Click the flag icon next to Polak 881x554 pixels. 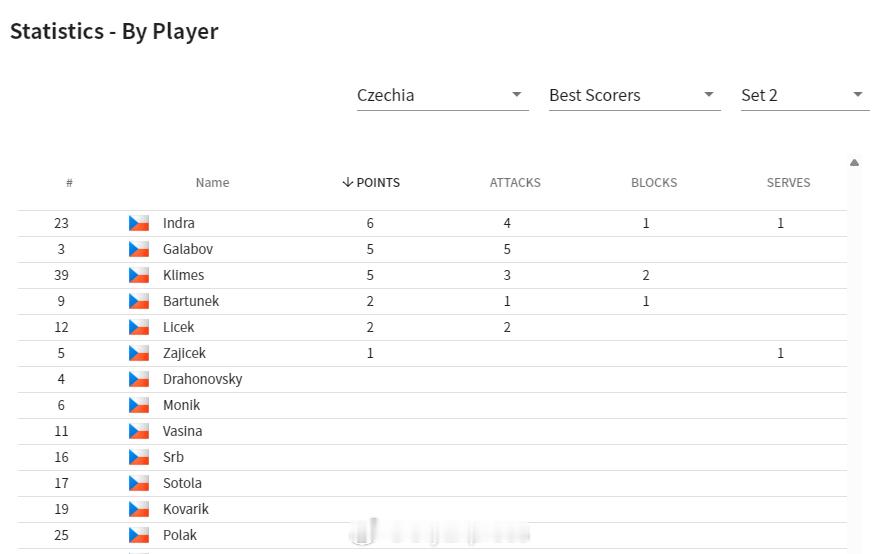coord(139,535)
